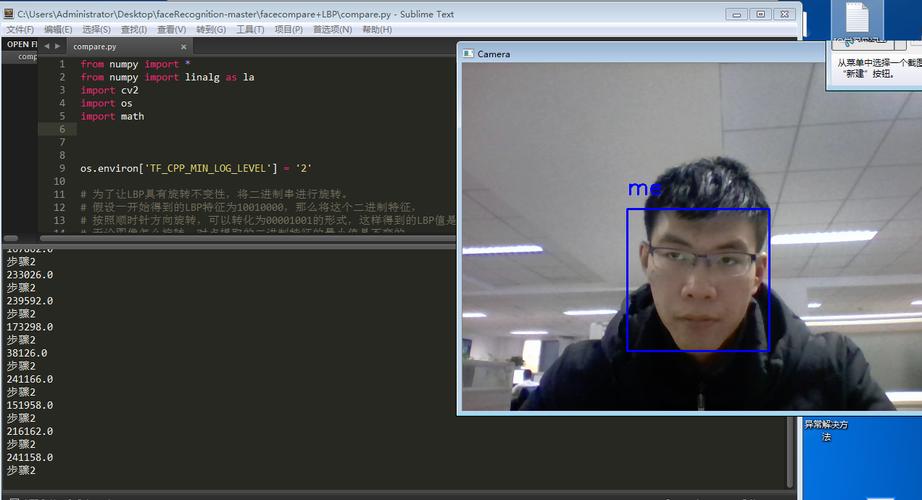Click the Camera window title bar
The width and height of the screenshot is (922, 500).
pyautogui.click(x=641, y=54)
